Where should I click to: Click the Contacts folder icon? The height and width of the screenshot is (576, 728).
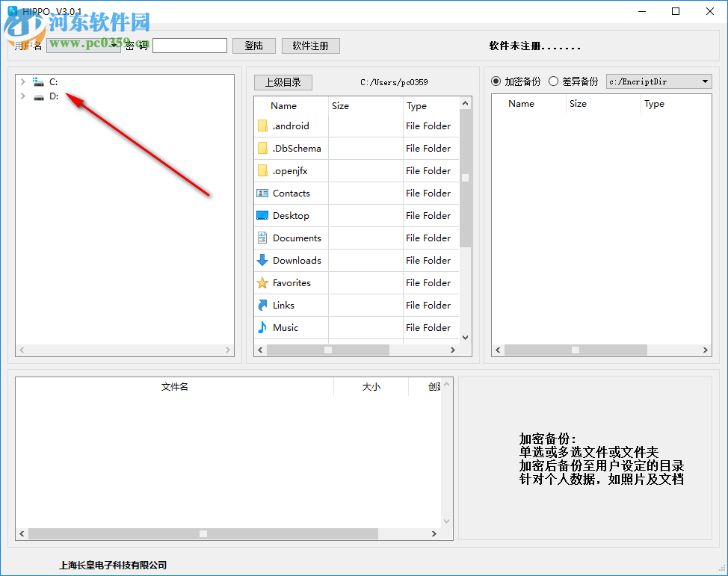264,193
